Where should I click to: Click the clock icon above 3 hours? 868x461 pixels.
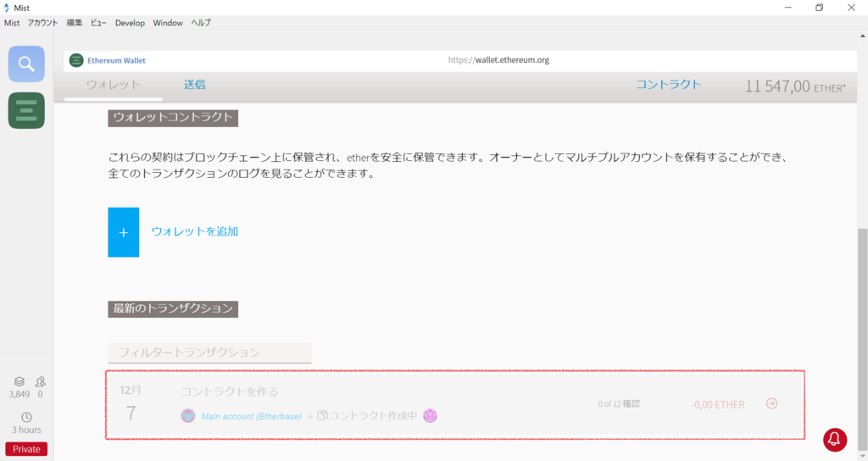(x=26, y=417)
